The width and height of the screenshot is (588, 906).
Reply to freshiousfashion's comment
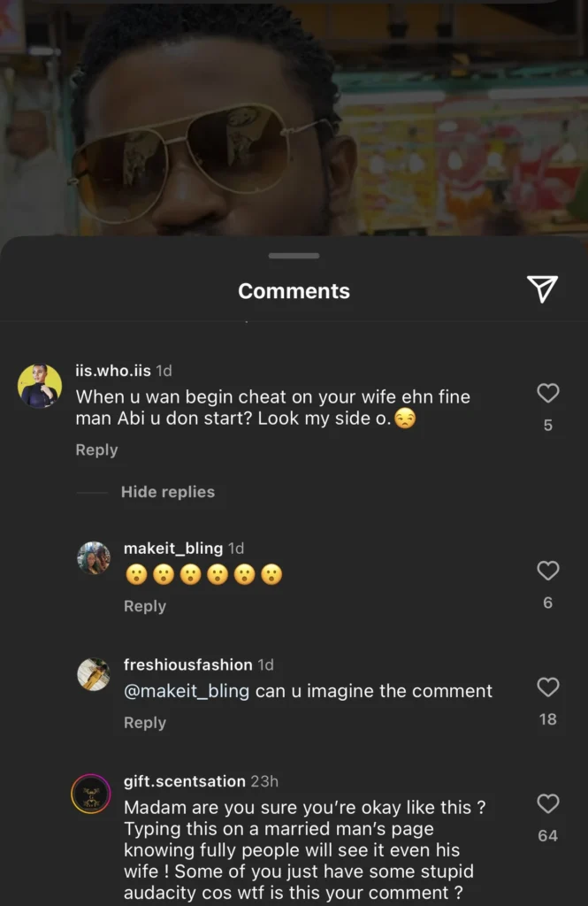pos(144,723)
